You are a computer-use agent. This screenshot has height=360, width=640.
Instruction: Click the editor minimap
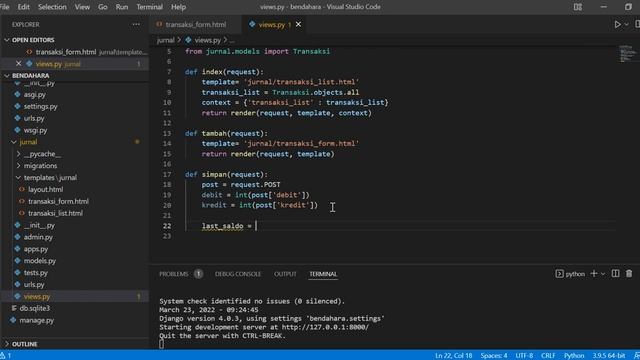coord(627,54)
